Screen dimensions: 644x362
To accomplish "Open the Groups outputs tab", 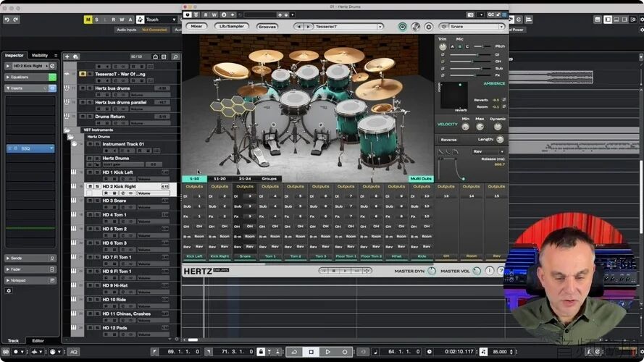I will pyautogui.click(x=269, y=179).
